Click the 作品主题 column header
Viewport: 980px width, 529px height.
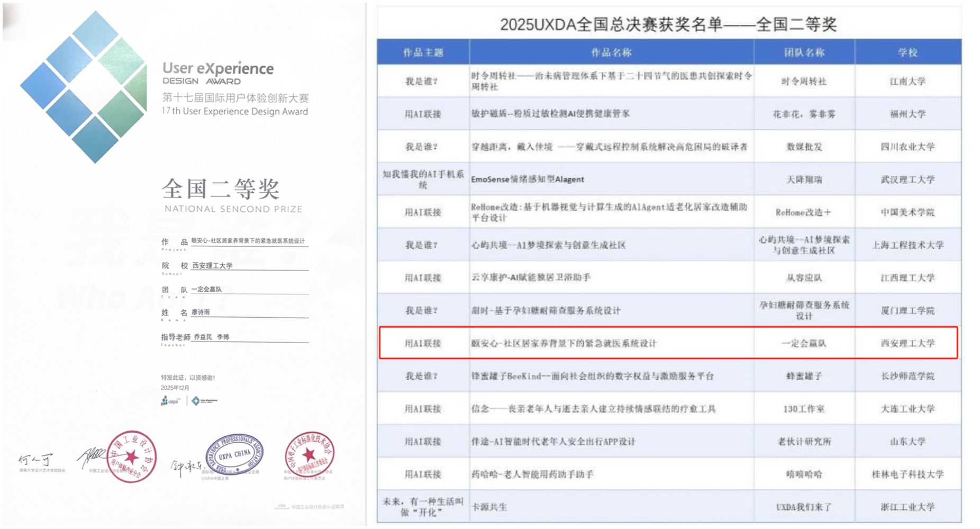click(423, 52)
